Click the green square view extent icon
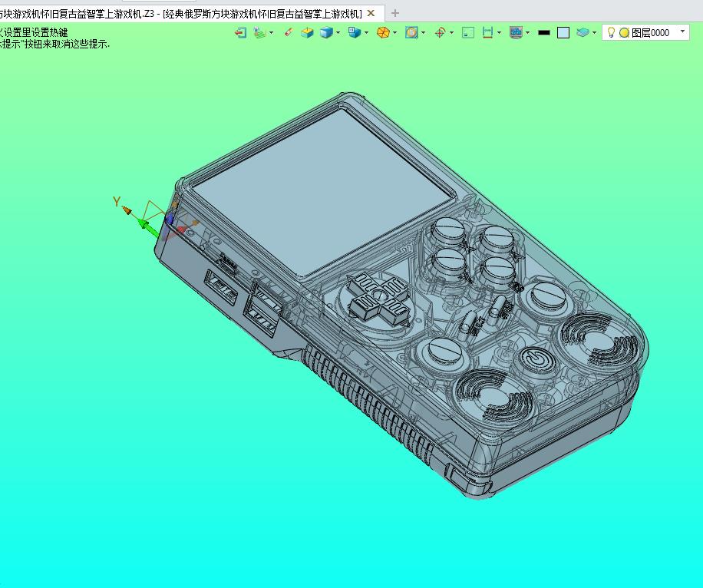703x588 pixels. (468, 33)
